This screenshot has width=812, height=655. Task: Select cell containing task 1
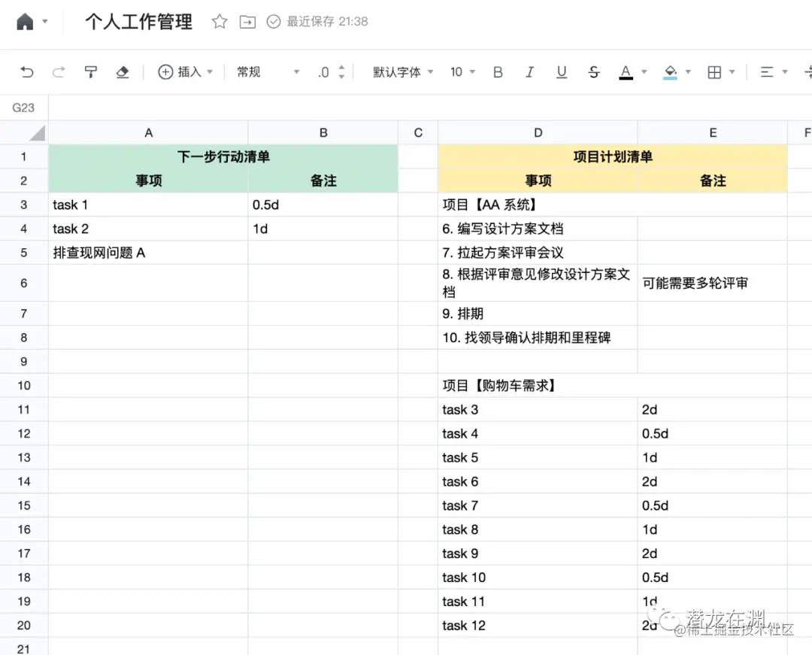pyautogui.click(x=149, y=205)
